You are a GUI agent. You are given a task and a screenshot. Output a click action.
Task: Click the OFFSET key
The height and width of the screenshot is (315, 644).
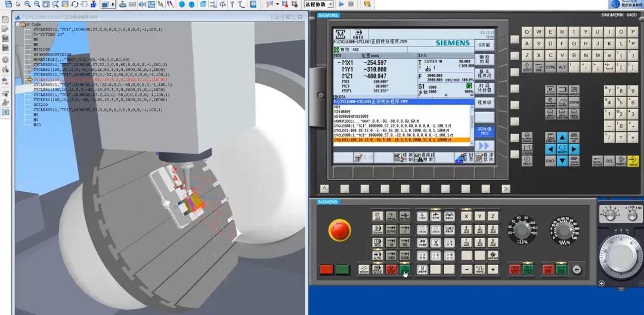pyautogui.click(x=574, y=91)
